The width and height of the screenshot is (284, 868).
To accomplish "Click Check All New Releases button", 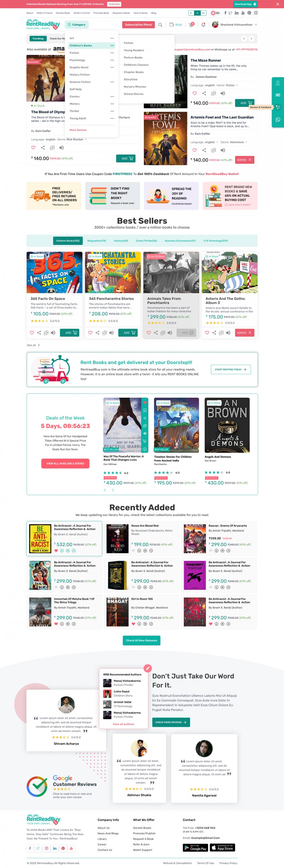I will tap(142, 640).
